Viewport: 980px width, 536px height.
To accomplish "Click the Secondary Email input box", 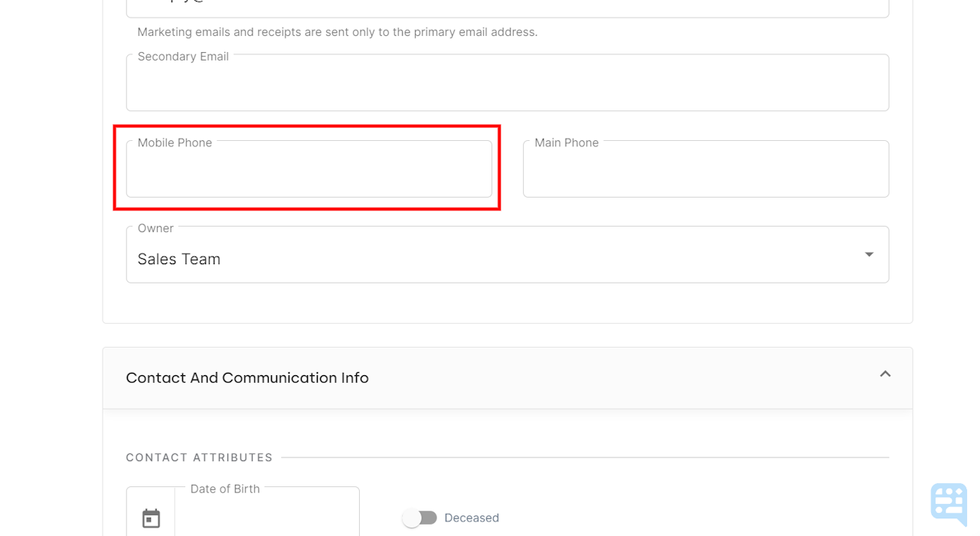I will (507, 83).
